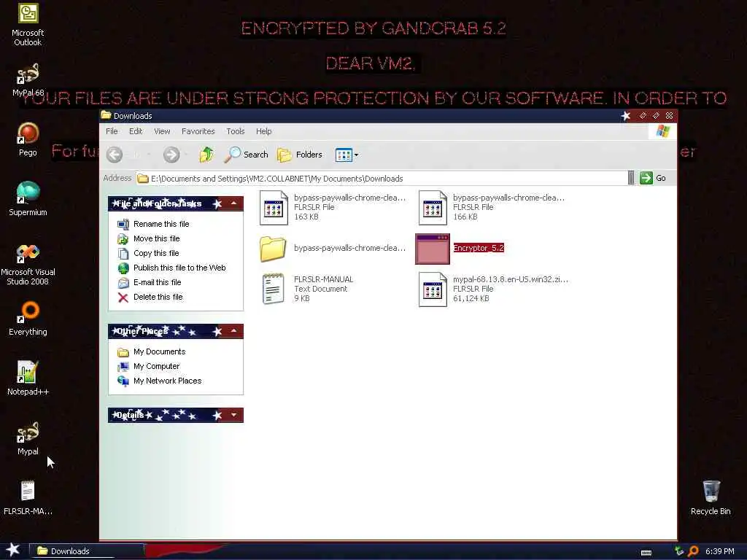Click the Forward navigation arrow

[x=171, y=155]
